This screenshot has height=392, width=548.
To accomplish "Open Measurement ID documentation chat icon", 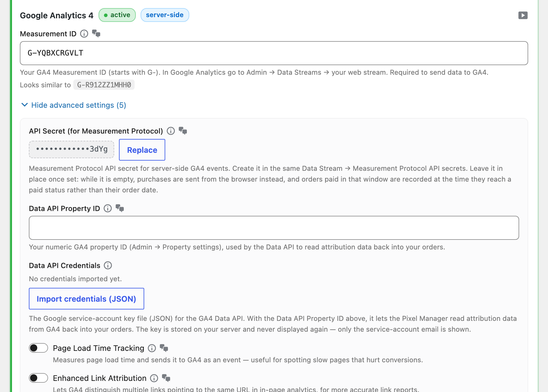I will pyautogui.click(x=96, y=33).
